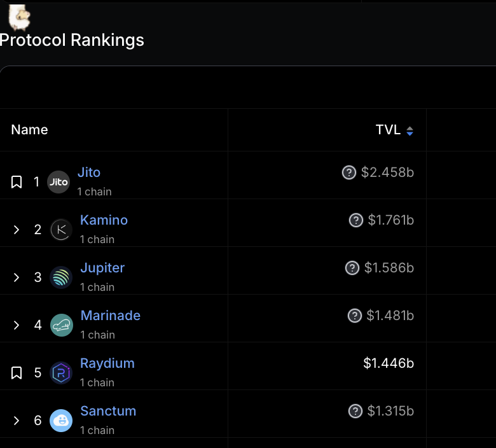496x448 pixels.
Task: Open the Jito protocol link
Action: tap(89, 172)
